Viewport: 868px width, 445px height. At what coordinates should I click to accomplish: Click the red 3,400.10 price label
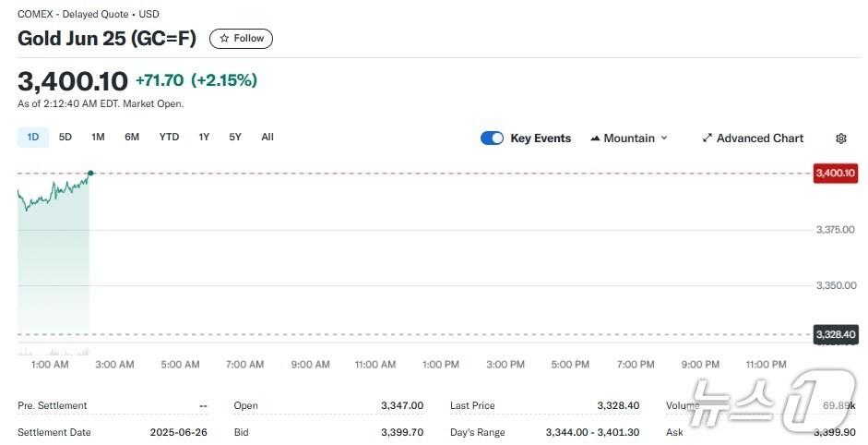[x=836, y=174]
